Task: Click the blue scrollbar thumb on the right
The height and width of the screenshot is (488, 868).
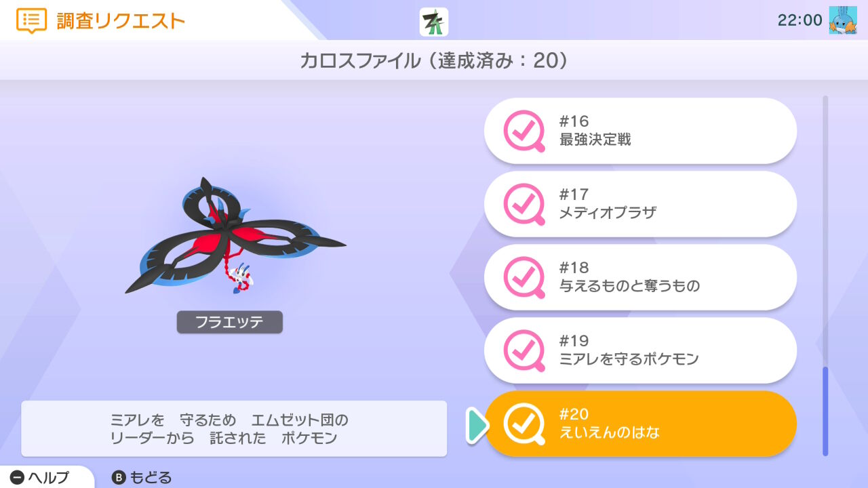Action: point(825,411)
